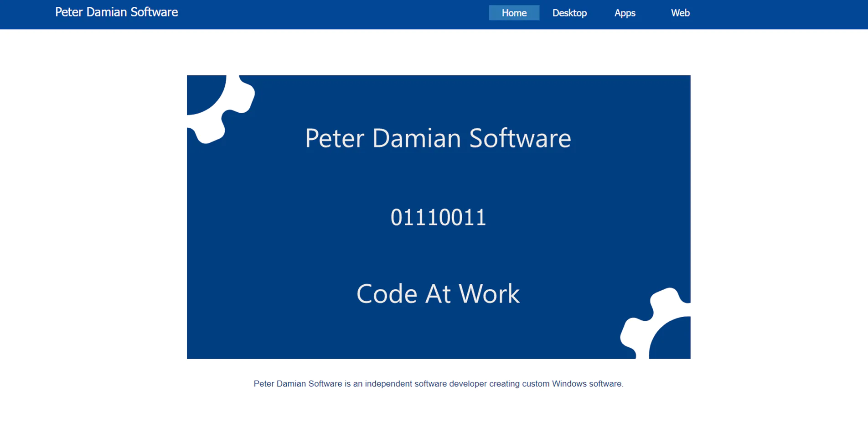Select the Peter Damian Software brand in the navbar
The image size is (868, 434).
pos(116,12)
